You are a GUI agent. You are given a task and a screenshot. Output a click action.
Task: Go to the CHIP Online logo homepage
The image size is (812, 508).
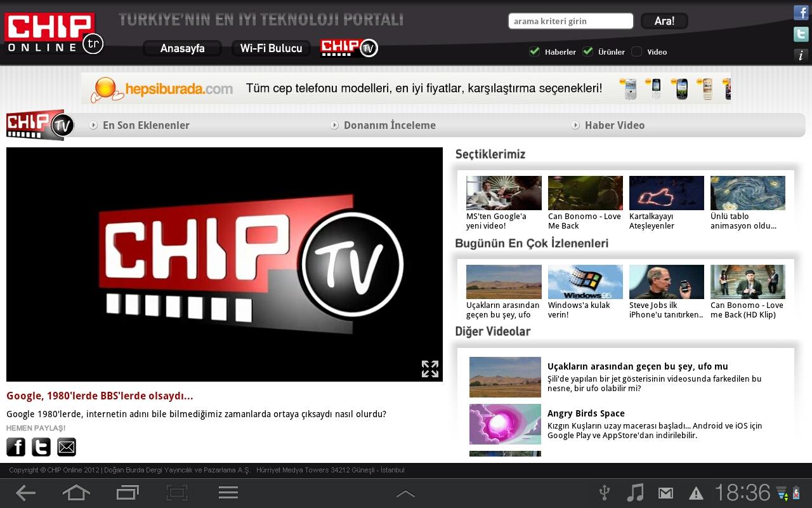click(53, 33)
